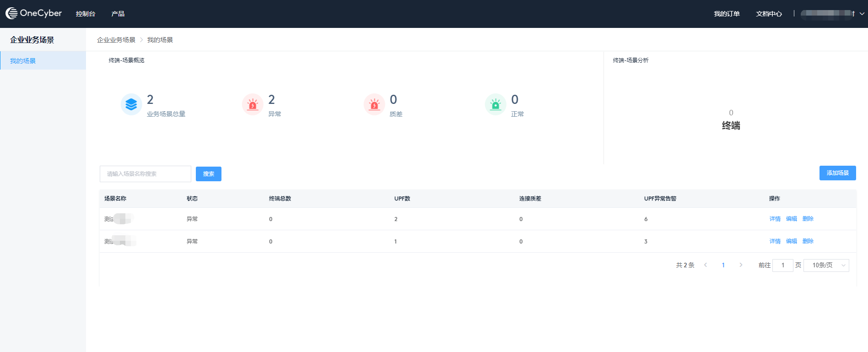
Task: Select 我的场景 in the left sidebar
Action: [23, 61]
